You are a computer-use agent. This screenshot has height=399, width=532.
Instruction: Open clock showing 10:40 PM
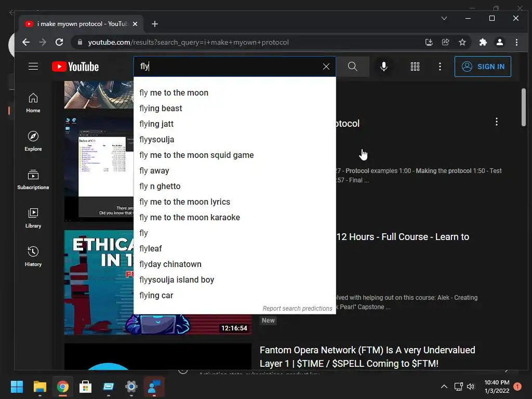pos(497,387)
